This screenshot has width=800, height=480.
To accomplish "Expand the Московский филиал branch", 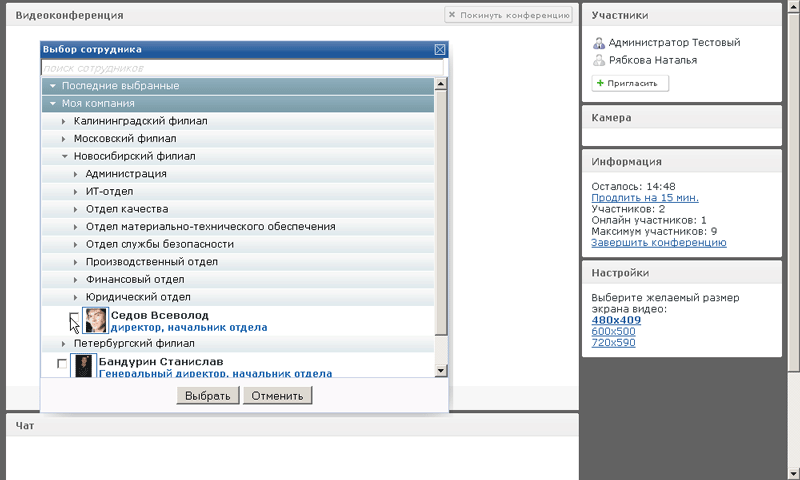I will click(x=63, y=139).
